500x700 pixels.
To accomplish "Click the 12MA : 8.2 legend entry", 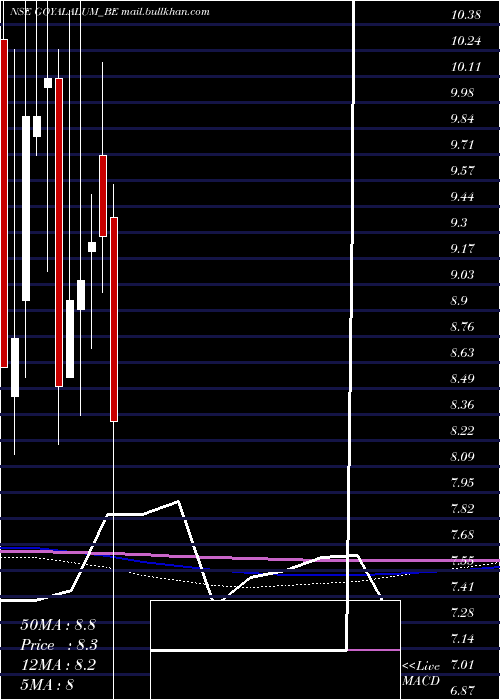I will point(58,665).
